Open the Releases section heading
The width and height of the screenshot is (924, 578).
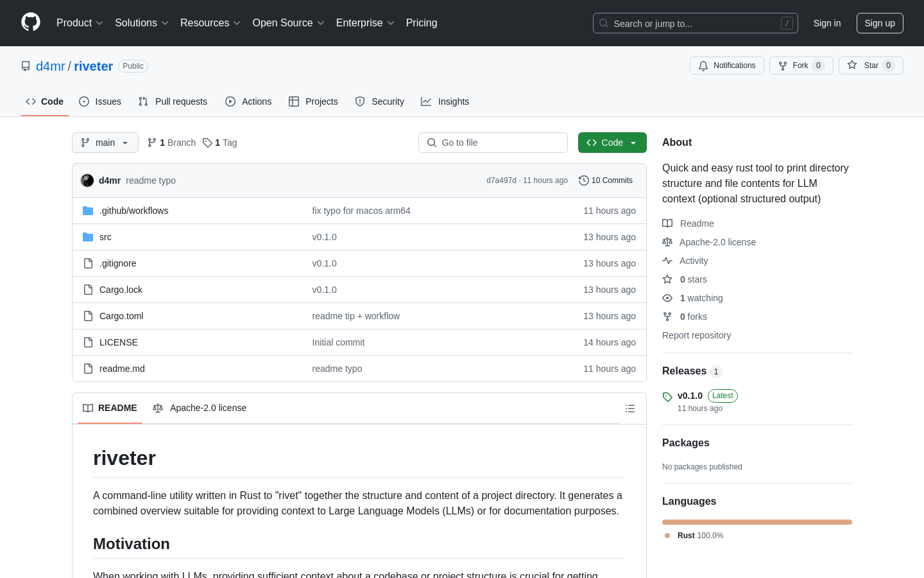coord(692,371)
